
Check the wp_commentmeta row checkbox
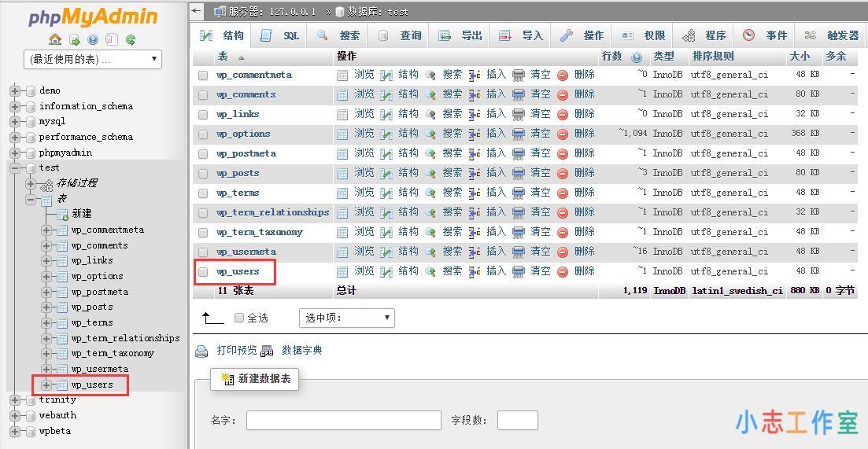point(203,75)
